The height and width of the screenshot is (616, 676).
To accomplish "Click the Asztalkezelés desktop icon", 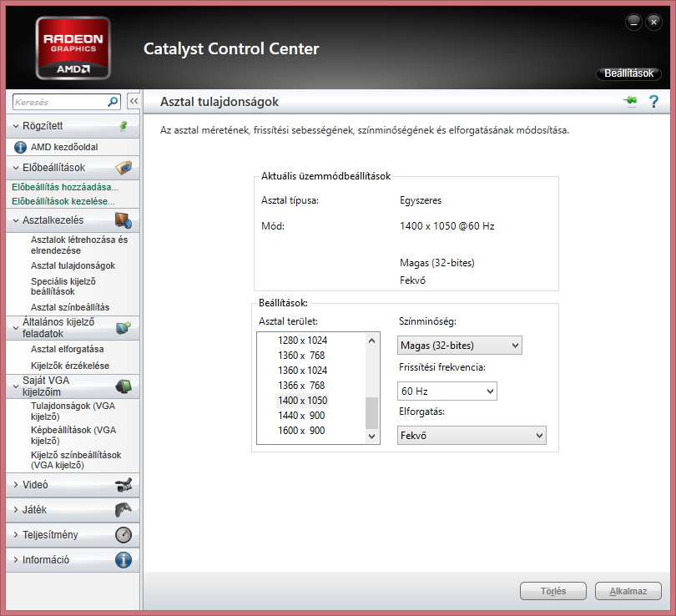I will click(x=124, y=220).
